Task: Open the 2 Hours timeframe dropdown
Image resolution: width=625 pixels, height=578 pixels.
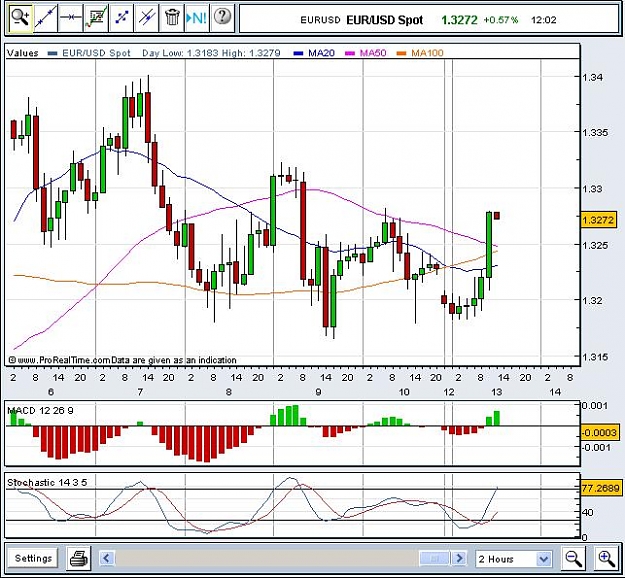Action: tap(513, 559)
